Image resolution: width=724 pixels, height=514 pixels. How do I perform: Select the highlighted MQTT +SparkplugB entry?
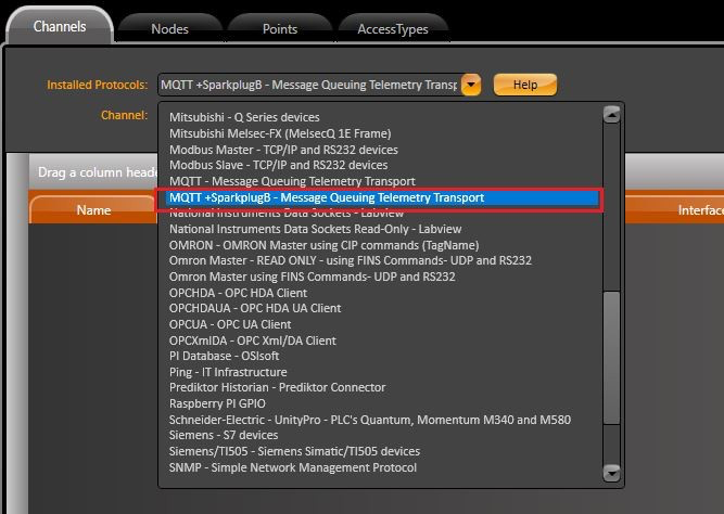coord(381,198)
